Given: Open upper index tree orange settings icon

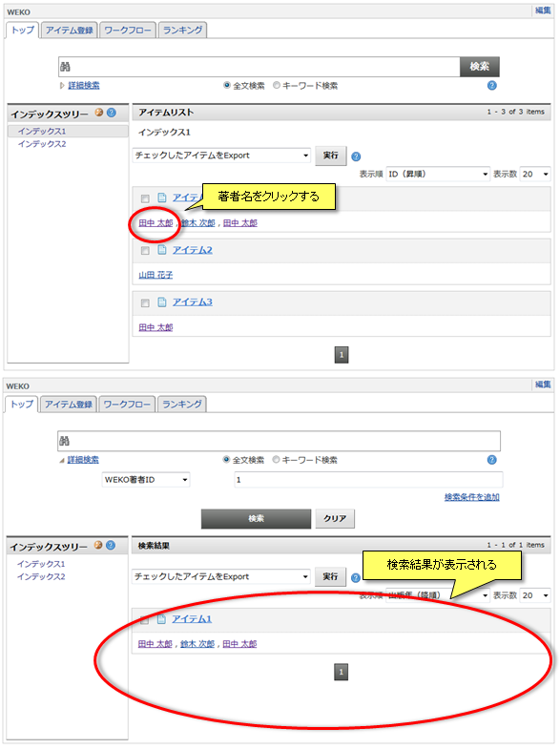Looking at the screenshot, I should coord(99,113).
